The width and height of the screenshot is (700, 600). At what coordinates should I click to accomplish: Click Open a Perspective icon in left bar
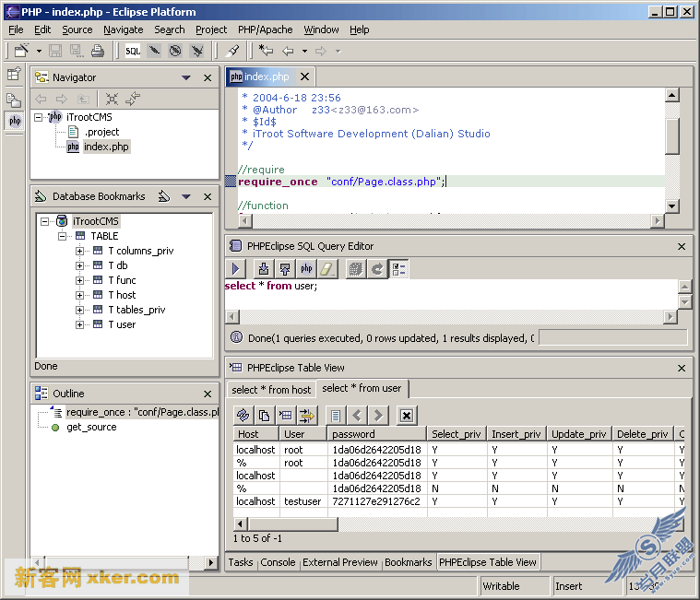[14, 74]
